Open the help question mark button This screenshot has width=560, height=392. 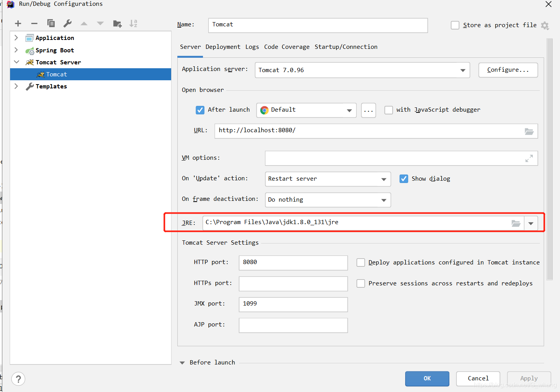[x=18, y=379]
